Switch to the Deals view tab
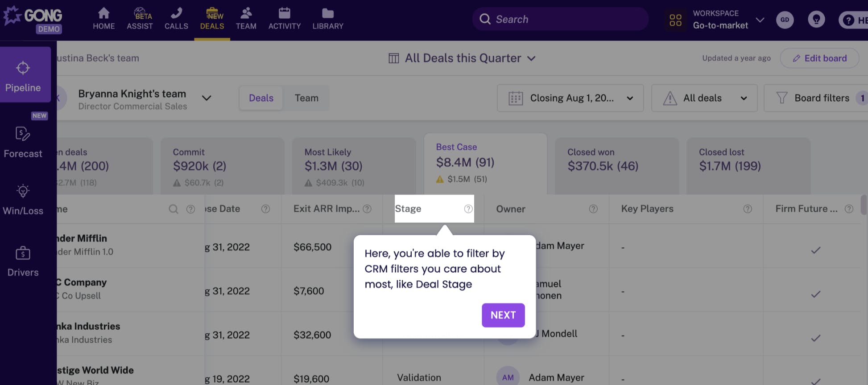 pos(261,98)
